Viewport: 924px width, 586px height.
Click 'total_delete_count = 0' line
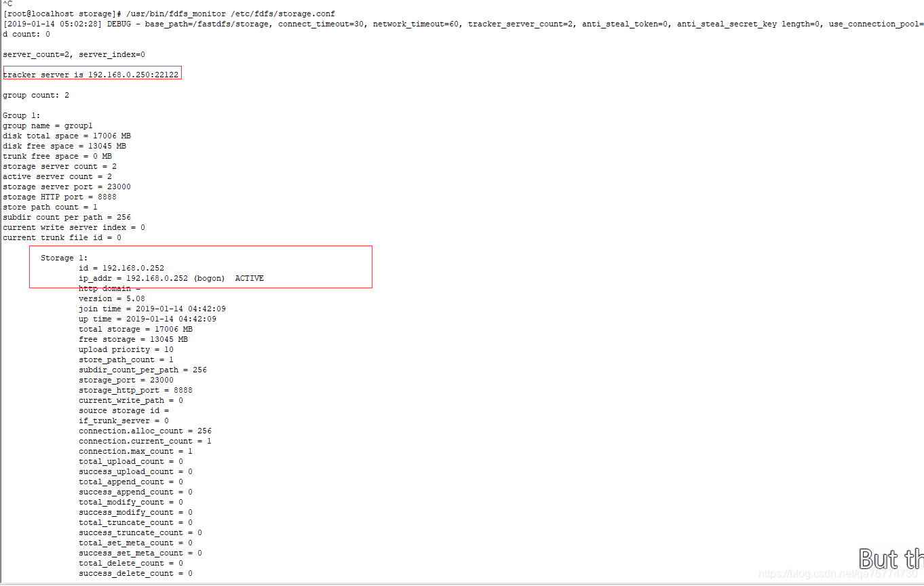(x=131, y=563)
